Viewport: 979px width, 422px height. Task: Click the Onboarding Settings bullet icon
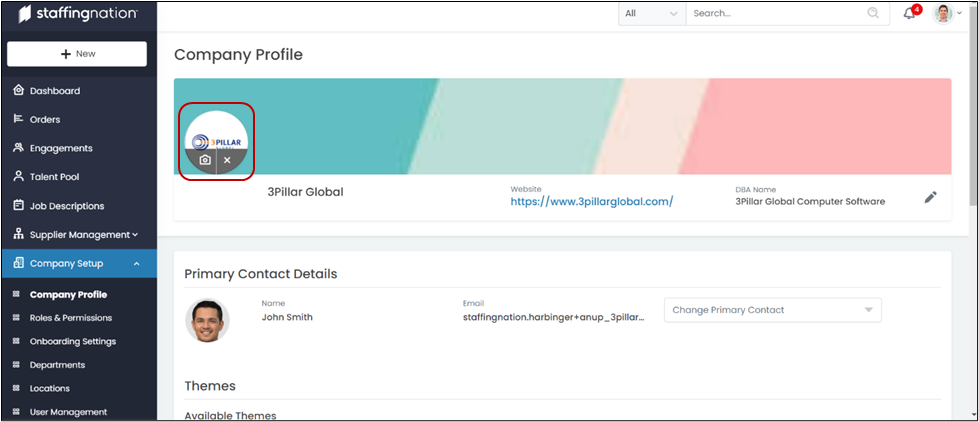point(16,341)
